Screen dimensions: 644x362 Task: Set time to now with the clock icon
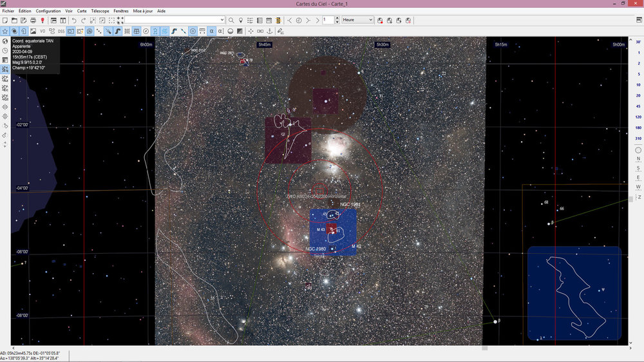(299, 20)
